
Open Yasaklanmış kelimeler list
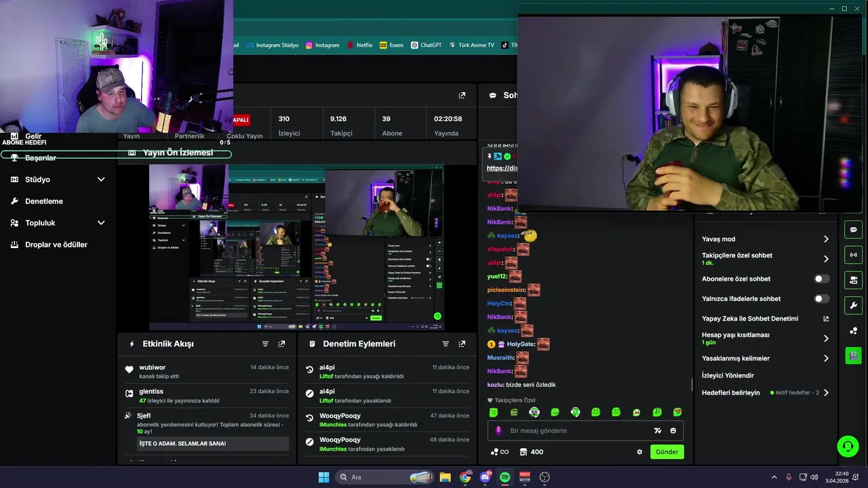(x=765, y=359)
